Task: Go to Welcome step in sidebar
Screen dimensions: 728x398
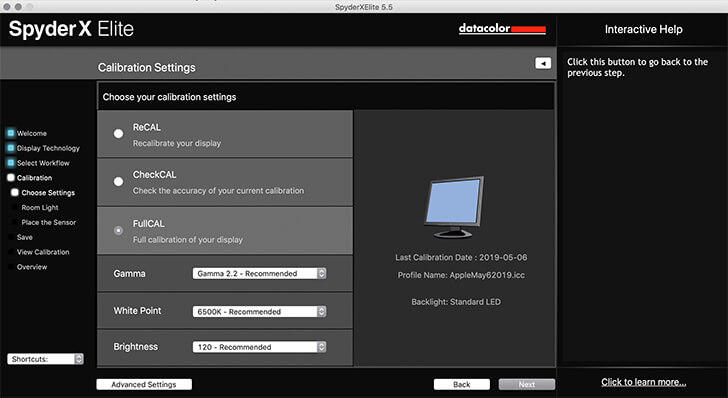Action: 32,133
